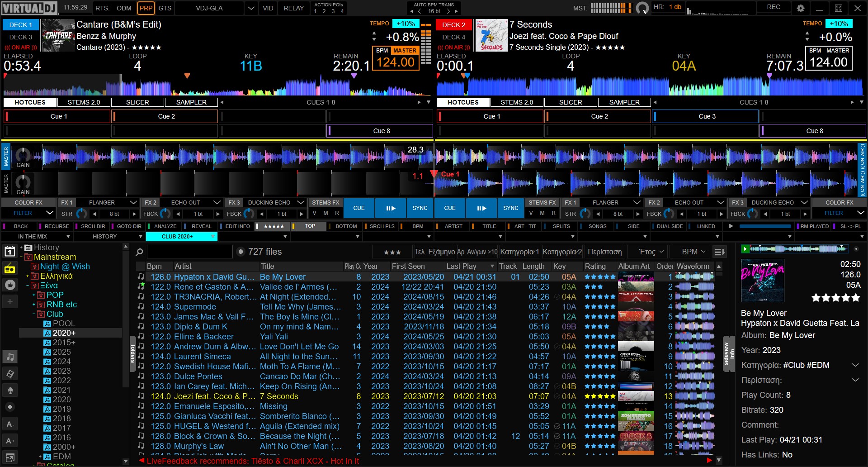
Task: Select the film strip video filter icon
Action: tap(10, 373)
